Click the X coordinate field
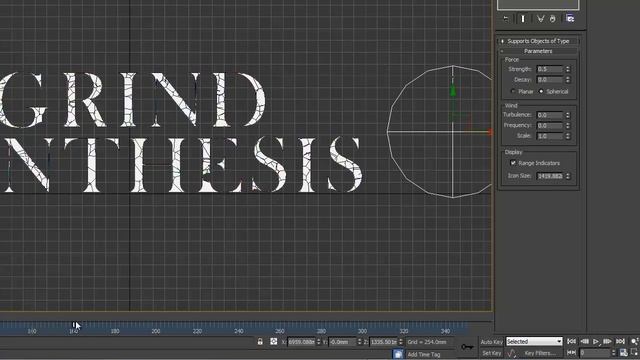The image size is (640, 360). (x=301, y=342)
